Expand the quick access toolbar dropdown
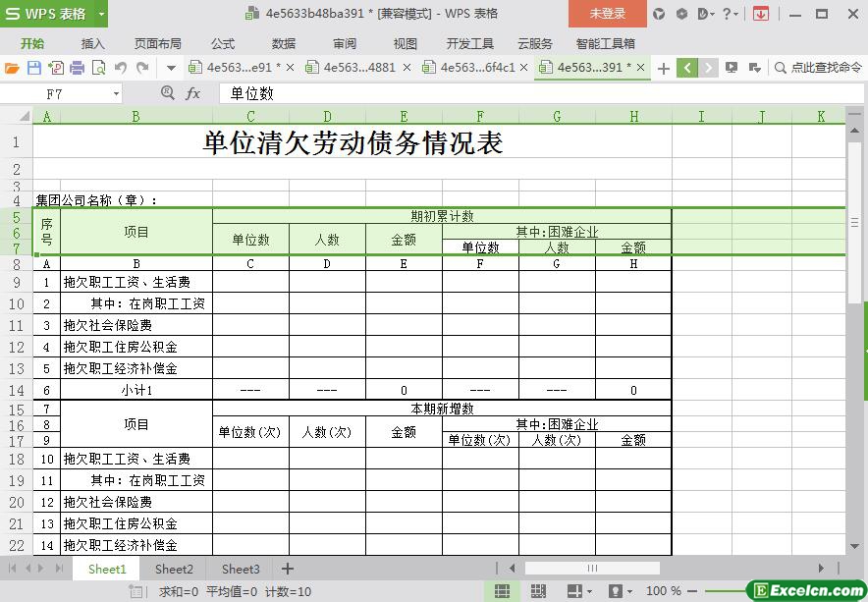 click(171, 68)
